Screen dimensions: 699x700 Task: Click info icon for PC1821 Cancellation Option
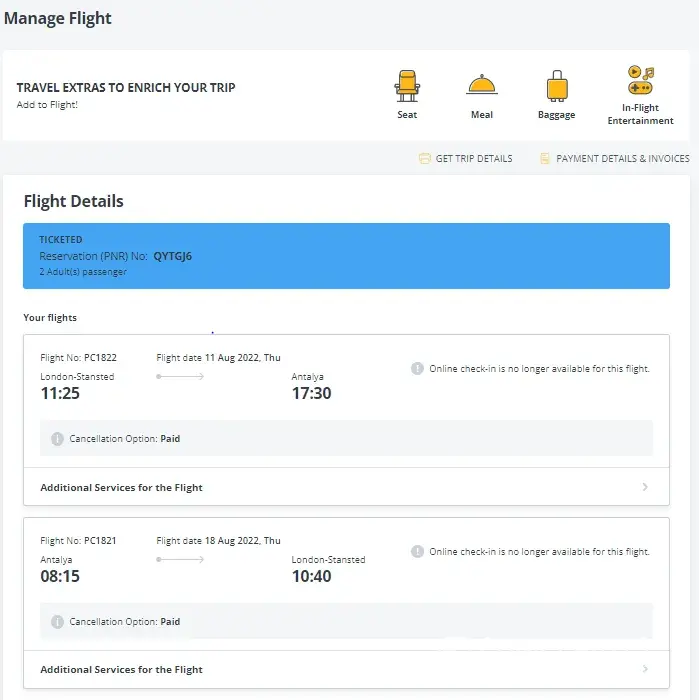click(x=58, y=622)
